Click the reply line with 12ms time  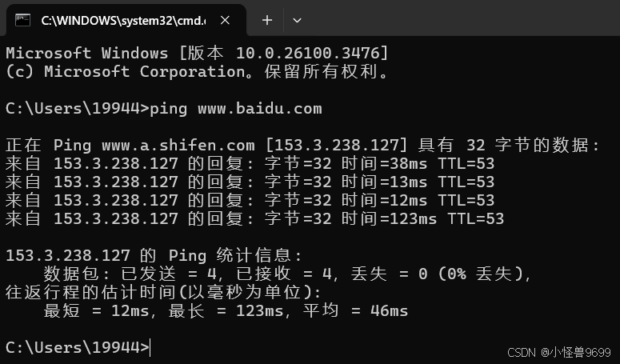(250, 200)
